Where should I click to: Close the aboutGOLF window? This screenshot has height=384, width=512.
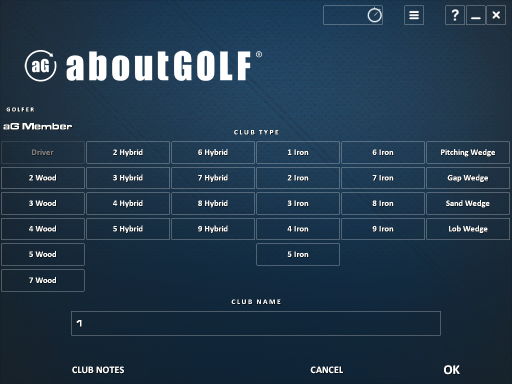(496, 15)
